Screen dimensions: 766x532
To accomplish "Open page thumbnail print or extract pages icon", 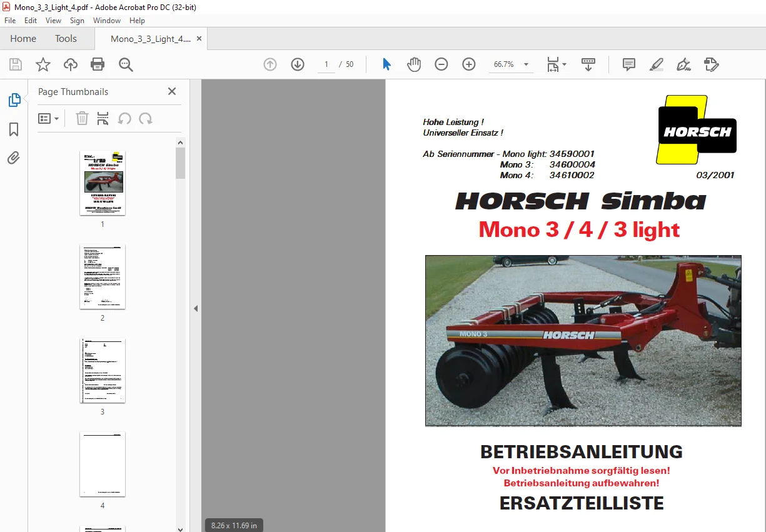I will pyautogui.click(x=103, y=118).
